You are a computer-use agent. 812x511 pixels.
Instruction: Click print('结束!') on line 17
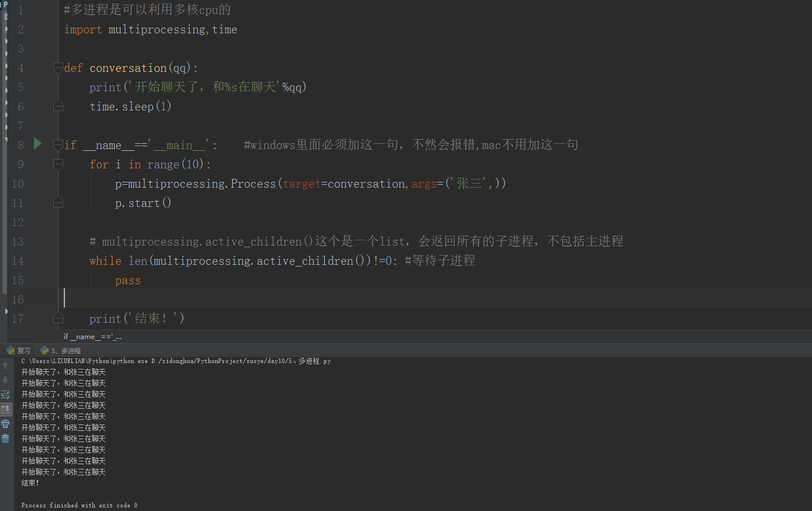[x=137, y=318]
